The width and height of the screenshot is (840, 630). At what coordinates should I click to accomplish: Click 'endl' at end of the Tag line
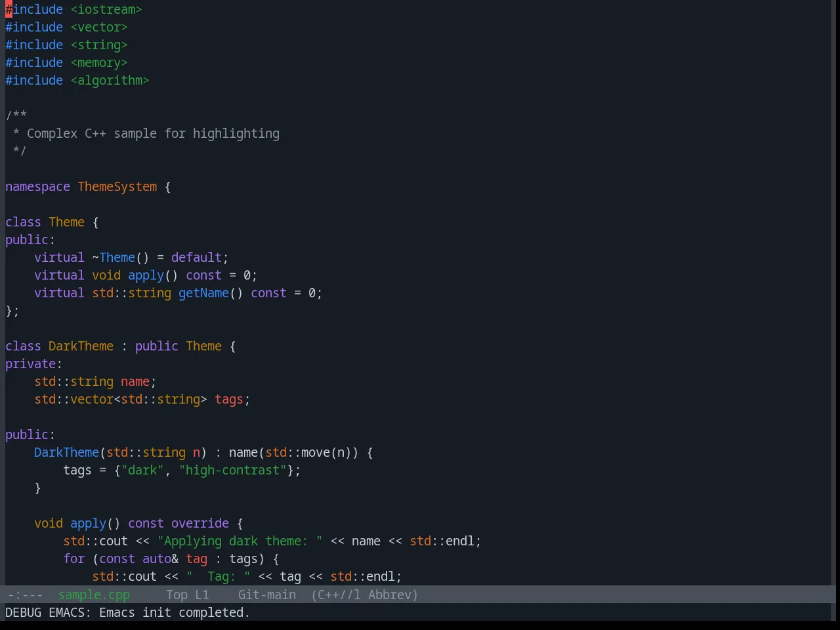[381, 576]
